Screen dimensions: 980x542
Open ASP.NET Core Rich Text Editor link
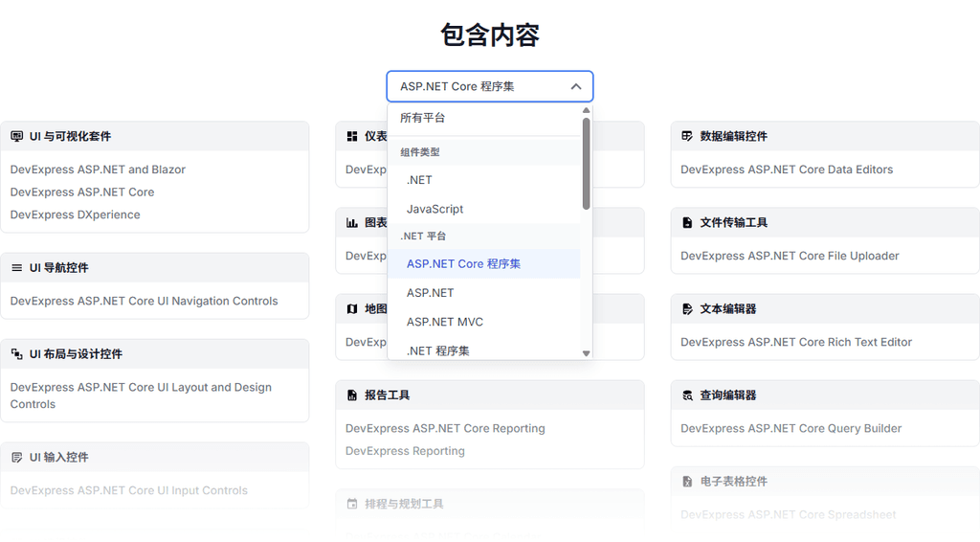point(795,342)
